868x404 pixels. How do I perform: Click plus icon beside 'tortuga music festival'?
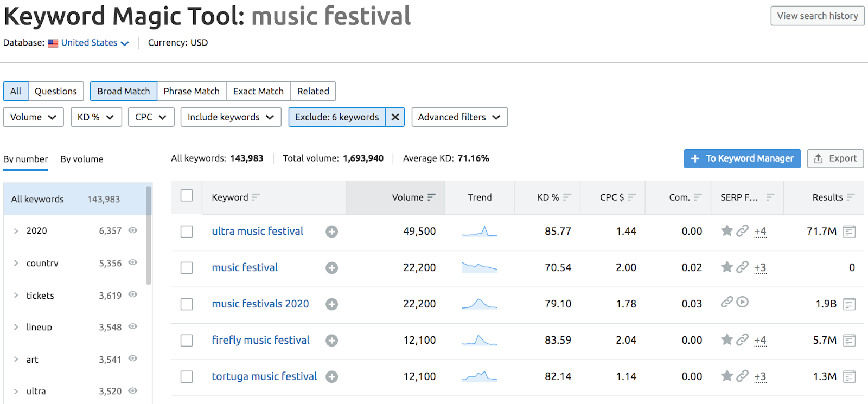coord(331,377)
